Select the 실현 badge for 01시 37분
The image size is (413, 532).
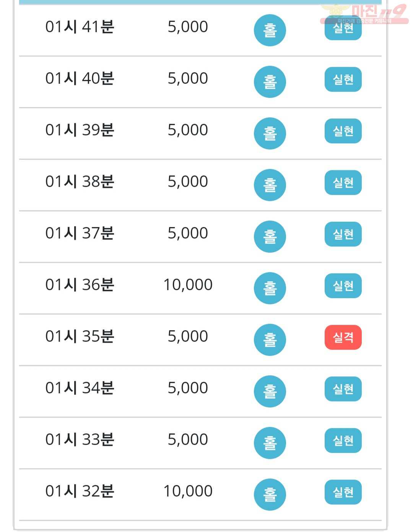point(343,234)
